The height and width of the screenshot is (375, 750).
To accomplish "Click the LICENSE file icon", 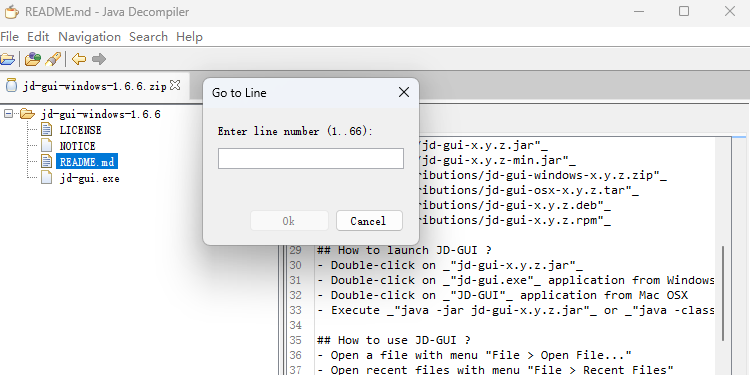I will [46, 130].
